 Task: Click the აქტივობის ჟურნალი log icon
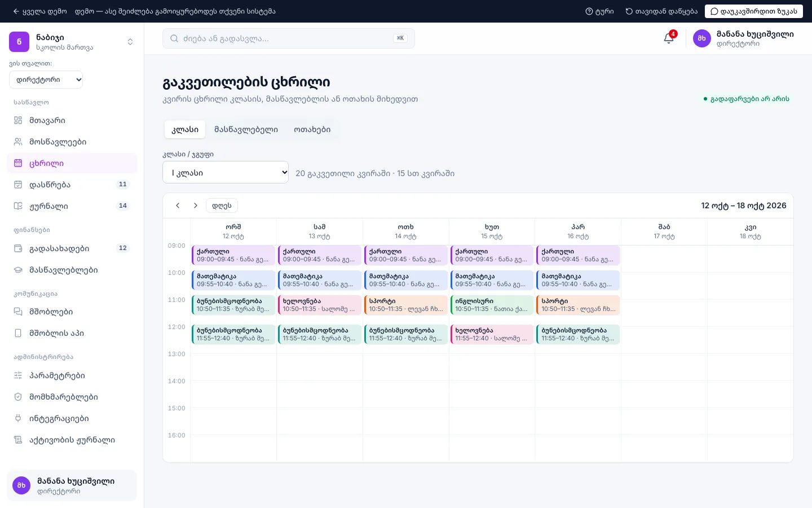pyautogui.click(x=18, y=440)
